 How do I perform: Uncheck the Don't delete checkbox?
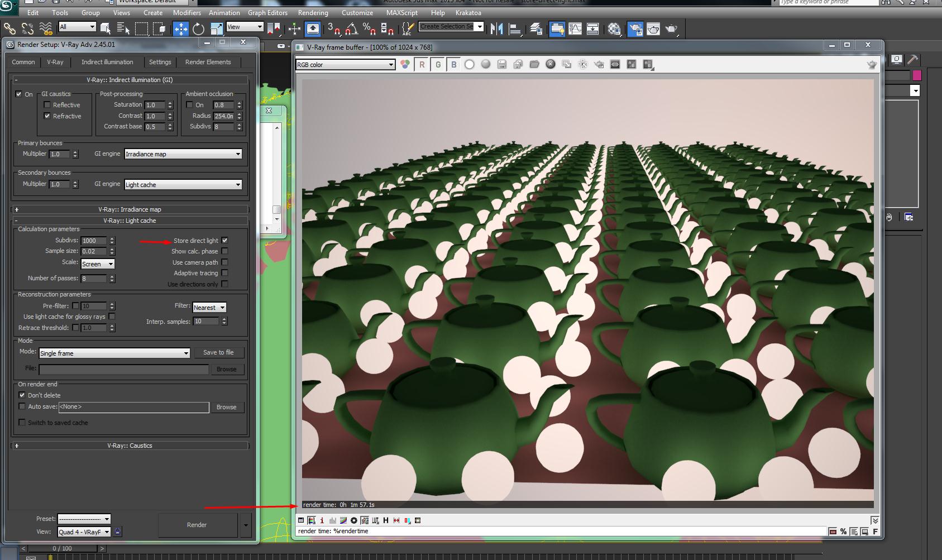[22, 395]
